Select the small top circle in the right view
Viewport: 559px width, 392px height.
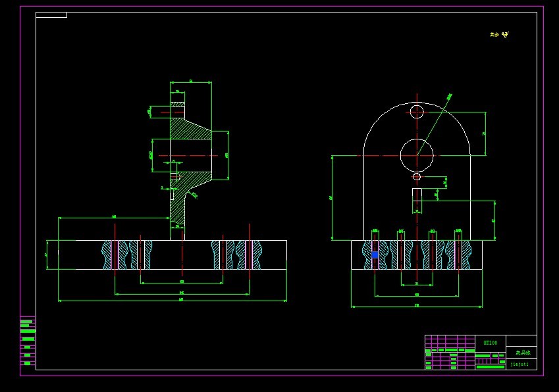[x=417, y=112]
